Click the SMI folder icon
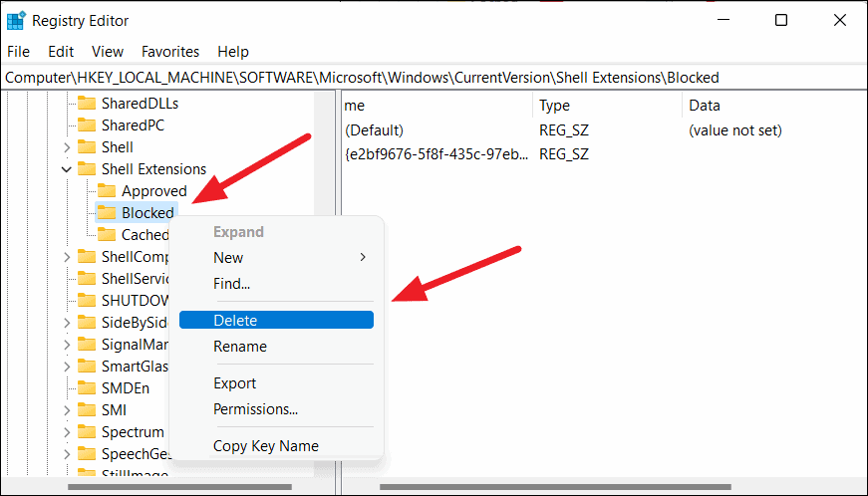 (87, 409)
